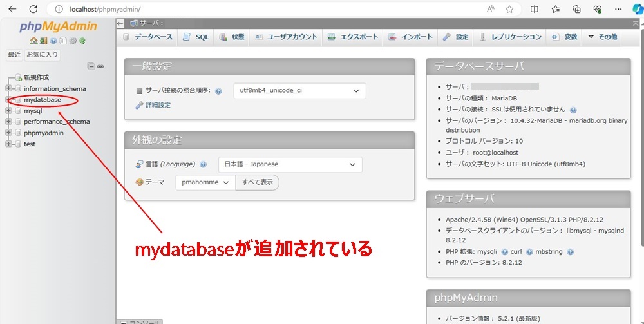644x324 pixels.
Task: Expand the mysql database node
Action: point(8,110)
